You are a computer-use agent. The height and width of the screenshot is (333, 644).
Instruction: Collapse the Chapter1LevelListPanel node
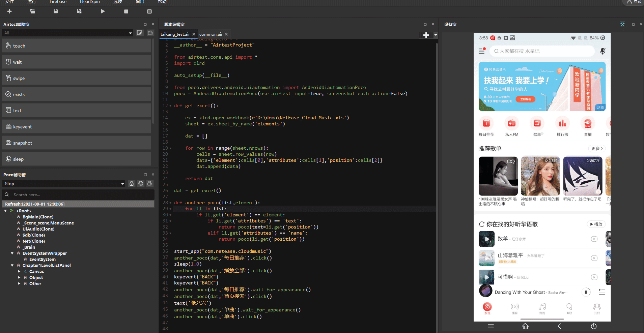[12, 265]
